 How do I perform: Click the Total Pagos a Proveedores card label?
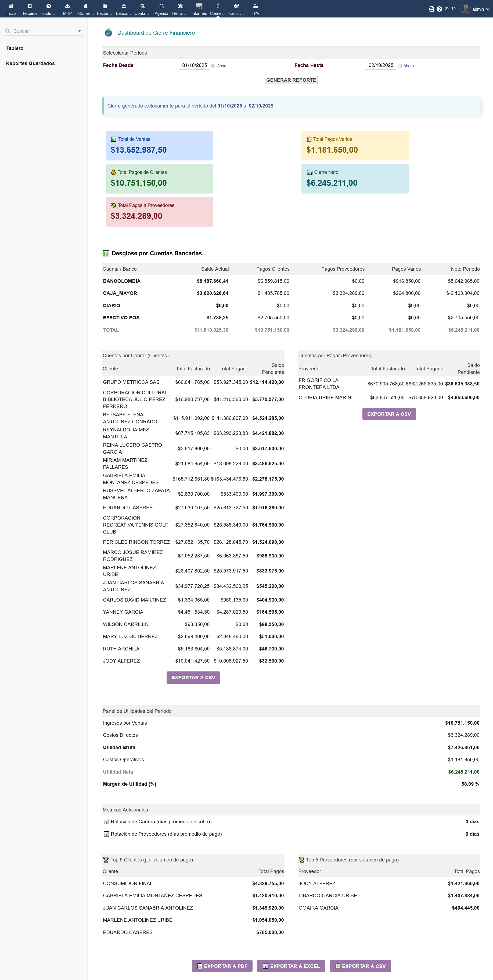(146, 205)
